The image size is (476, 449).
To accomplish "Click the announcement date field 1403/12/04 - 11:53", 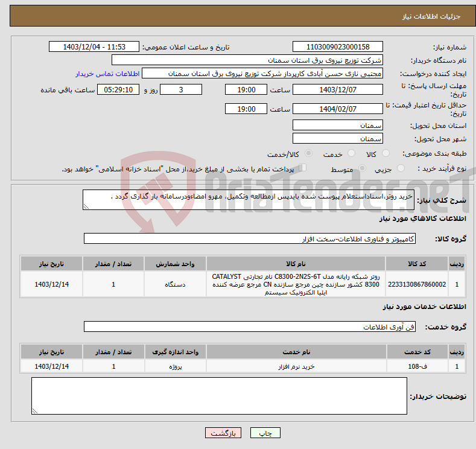I will [x=94, y=46].
